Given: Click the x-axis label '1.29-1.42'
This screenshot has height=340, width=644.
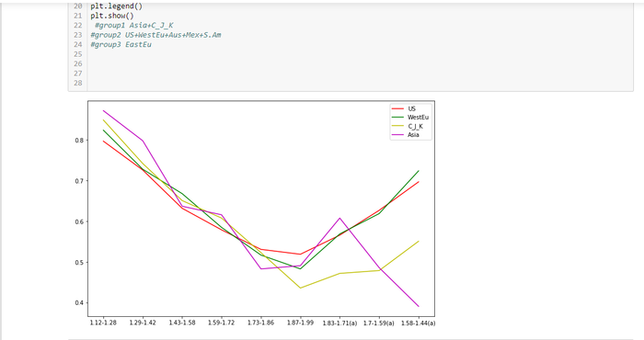Looking at the screenshot, I should tap(143, 323).
